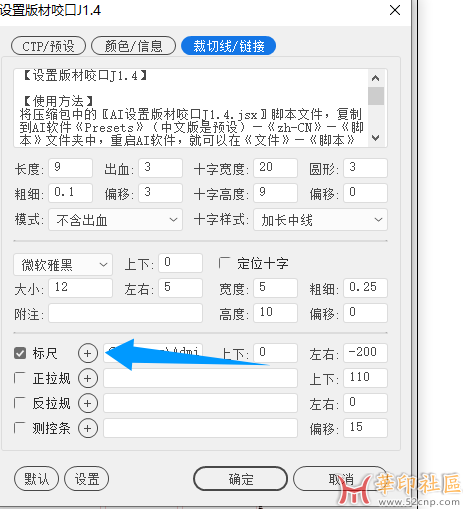This screenshot has width=464, height=509.
Task: Click the 默认 button
Action: 36,479
